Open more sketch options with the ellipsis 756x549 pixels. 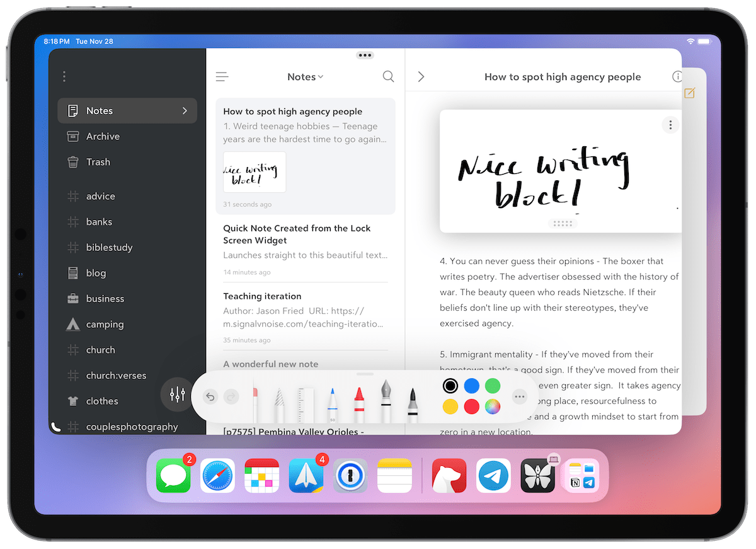[x=520, y=396]
